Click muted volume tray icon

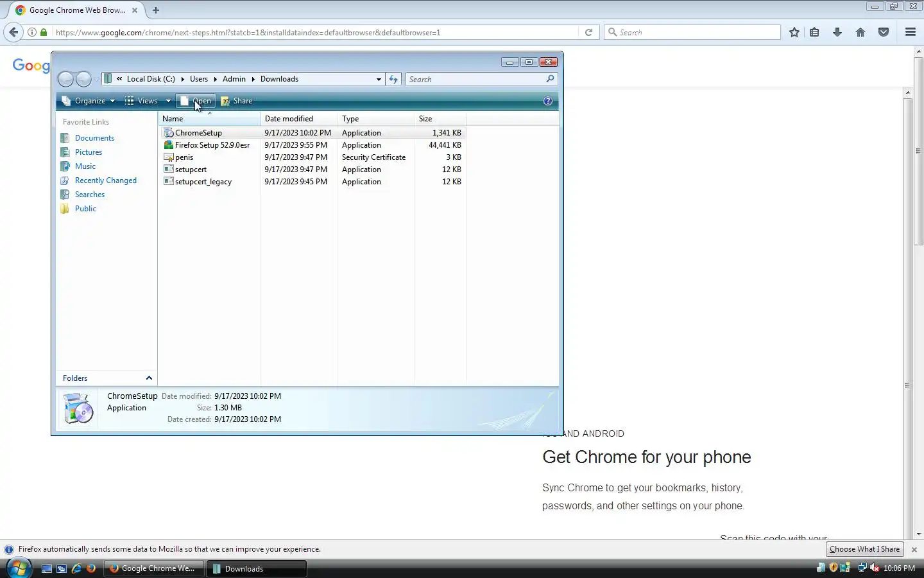[875, 568]
